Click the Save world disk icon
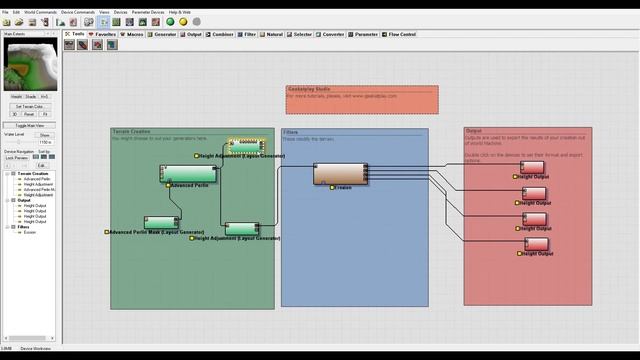Screen dimensions: 640x360 point(32,22)
